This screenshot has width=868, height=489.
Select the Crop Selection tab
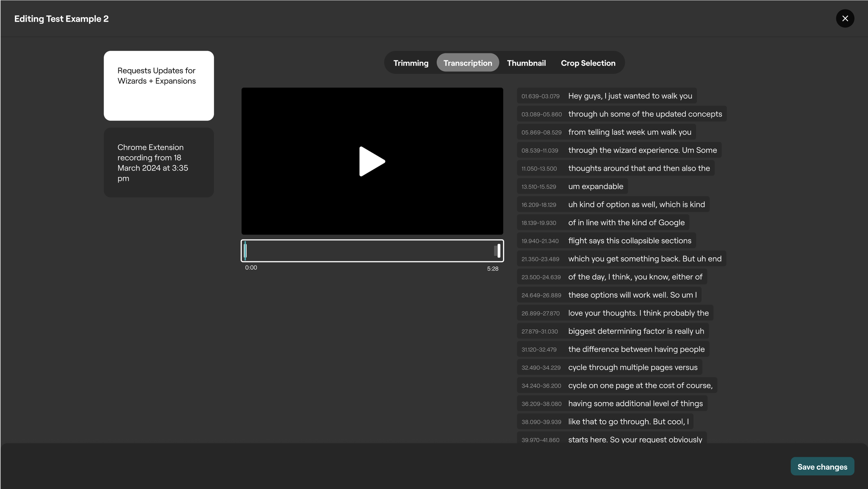pos(588,63)
